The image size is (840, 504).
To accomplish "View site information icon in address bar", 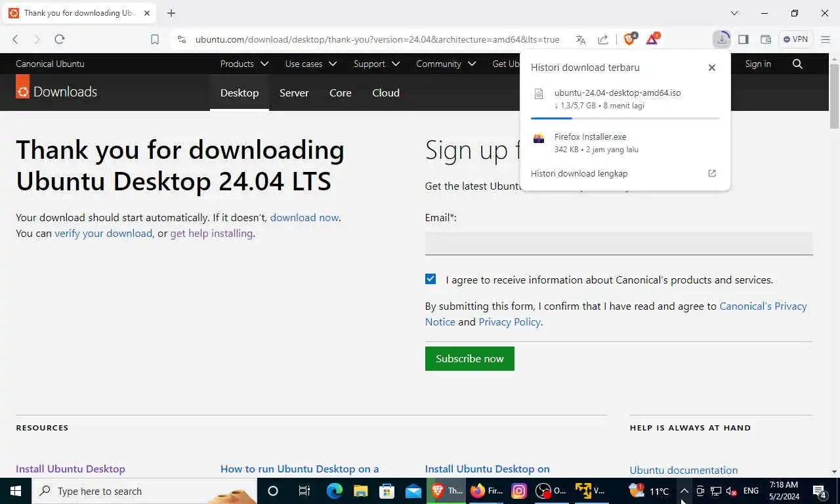I will tap(182, 39).
